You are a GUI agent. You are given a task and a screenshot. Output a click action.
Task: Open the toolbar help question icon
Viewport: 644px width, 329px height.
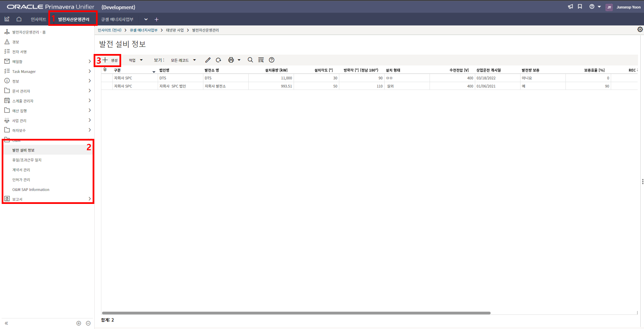pyautogui.click(x=271, y=60)
